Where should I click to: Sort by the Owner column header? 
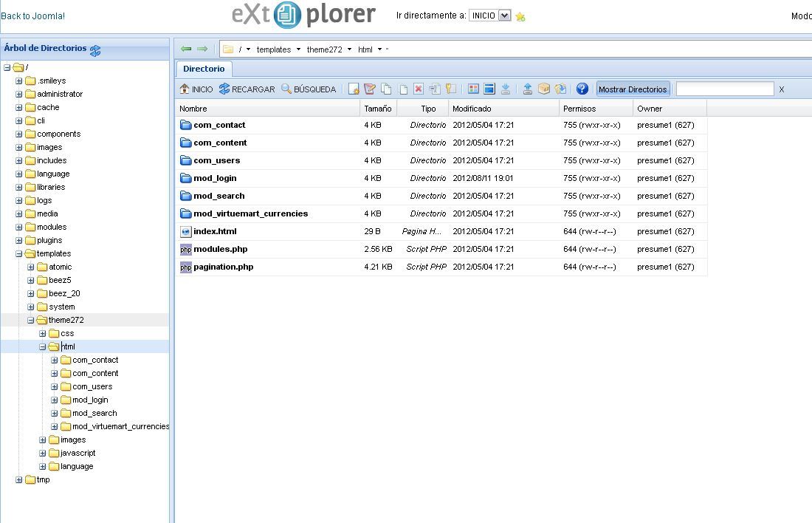click(x=670, y=109)
